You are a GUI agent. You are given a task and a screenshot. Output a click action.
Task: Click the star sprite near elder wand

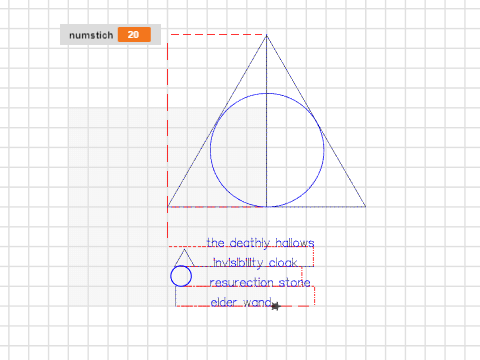[x=275, y=306]
